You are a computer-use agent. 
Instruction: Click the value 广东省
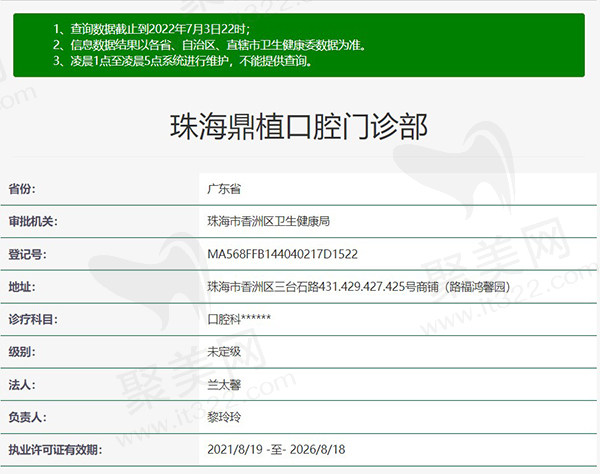224,189
